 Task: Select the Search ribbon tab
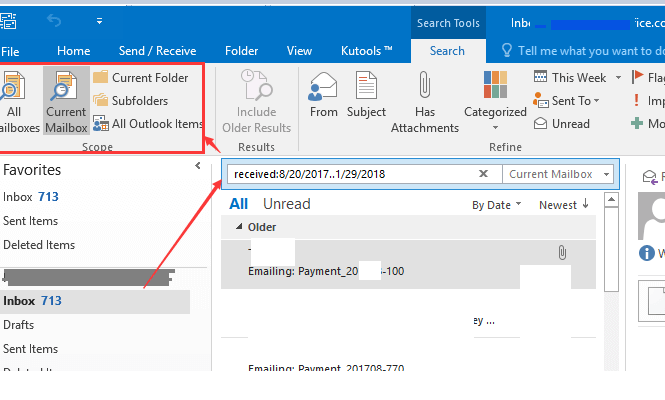click(x=447, y=51)
